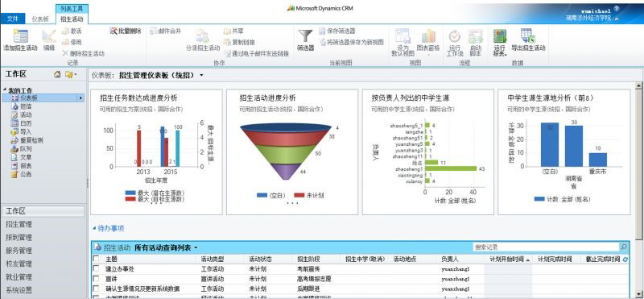Open the 所有活动查询列表 view dropdown
Screen dimensions: 644x299
(x=196, y=247)
